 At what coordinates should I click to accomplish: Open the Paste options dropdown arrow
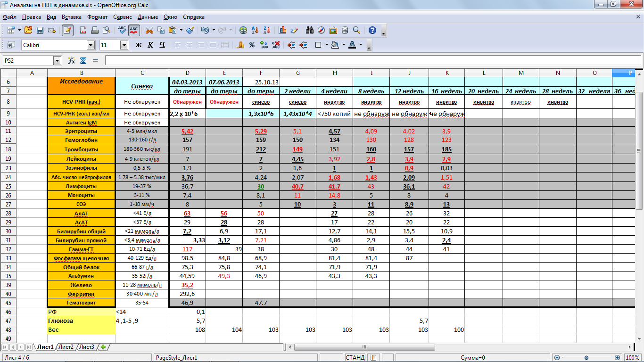point(181,30)
